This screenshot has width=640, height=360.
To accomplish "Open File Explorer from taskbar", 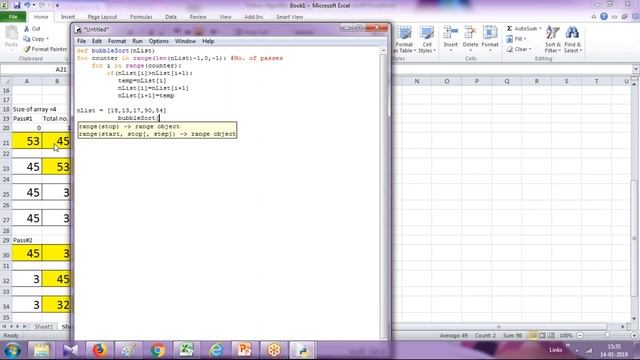I will pyautogui.click(x=41, y=350).
